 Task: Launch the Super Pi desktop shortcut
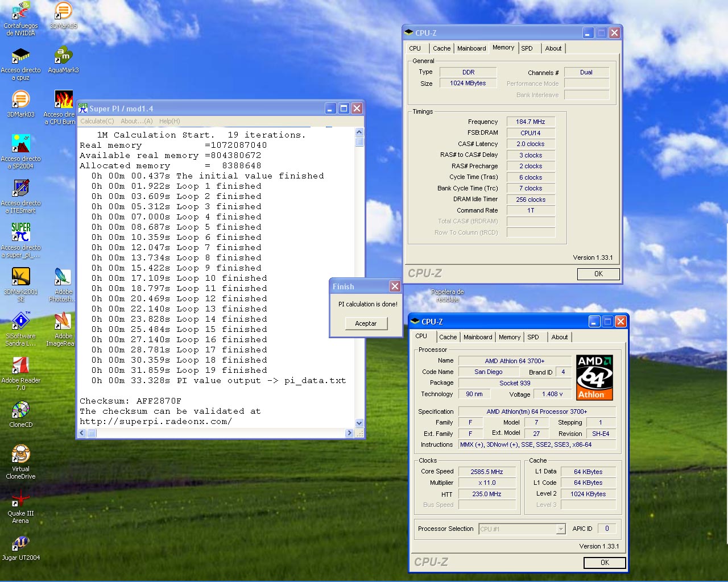click(x=20, y=233)
